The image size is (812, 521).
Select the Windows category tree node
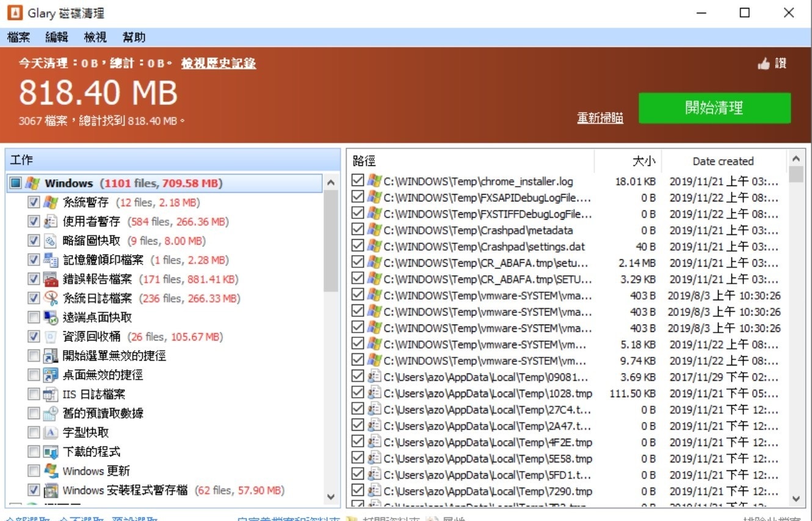tap(68, 183)
